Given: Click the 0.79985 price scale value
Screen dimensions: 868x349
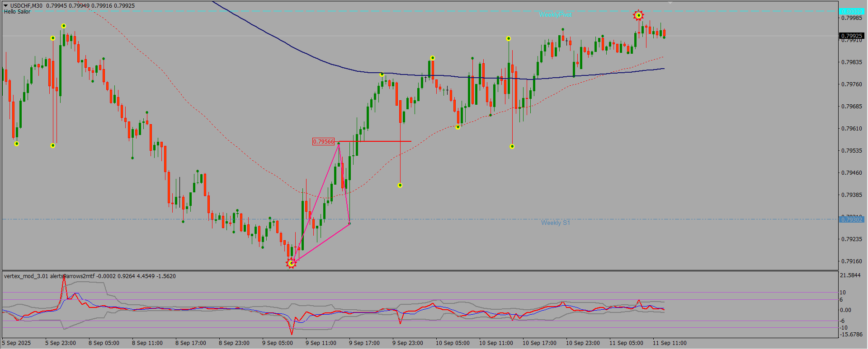Looking at the screenshot, I should [852, 18].
